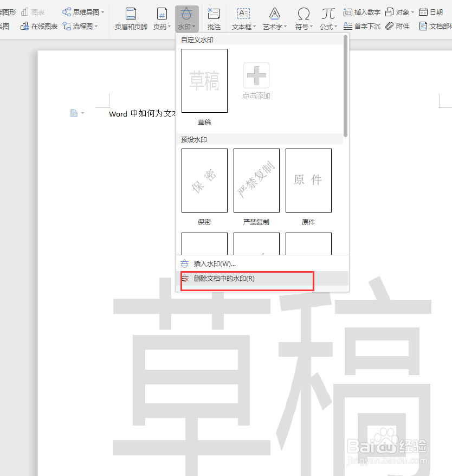Select the 保密 preset watermark
Image resolution: width=452 pixels, height=476 pixels.
pyautogui.click(x=204, y=180)
